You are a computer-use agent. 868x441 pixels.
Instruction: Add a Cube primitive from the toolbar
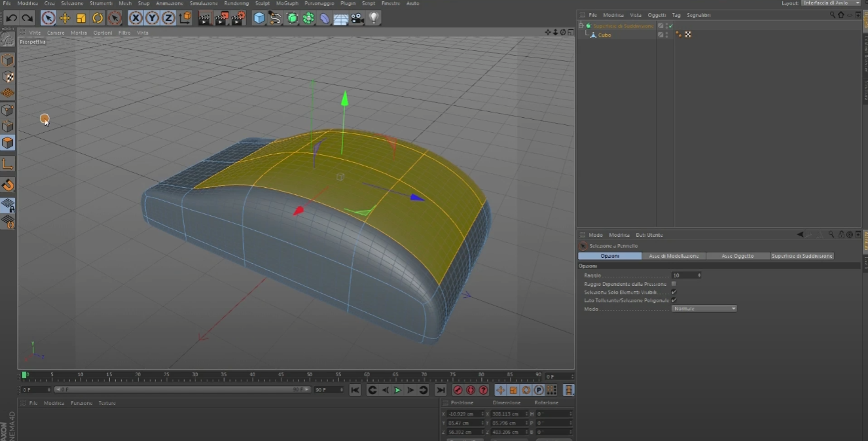pyautogui.click(x=259, y=18)
